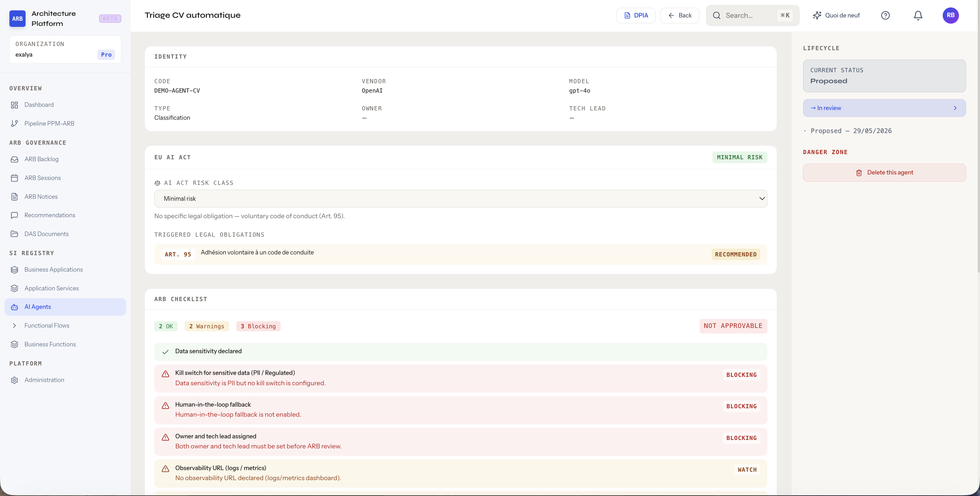
Task: Open Business Functions
Action: [x=65, y=344]
